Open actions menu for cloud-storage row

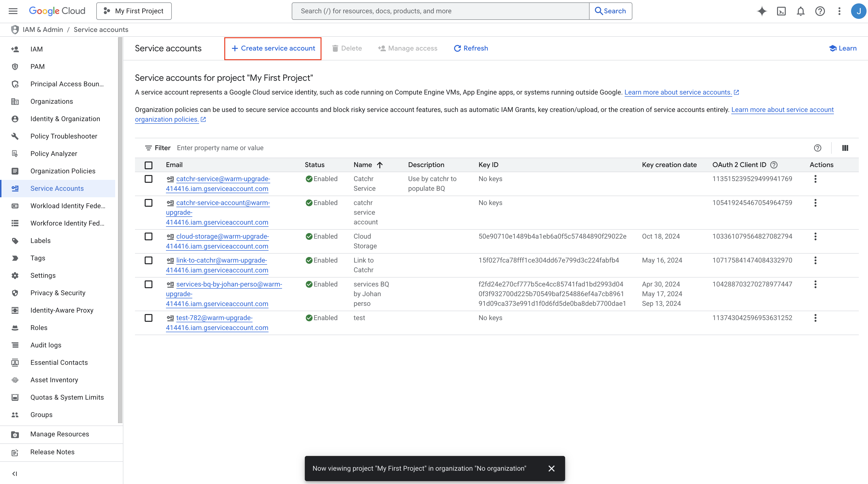[815, 236]
